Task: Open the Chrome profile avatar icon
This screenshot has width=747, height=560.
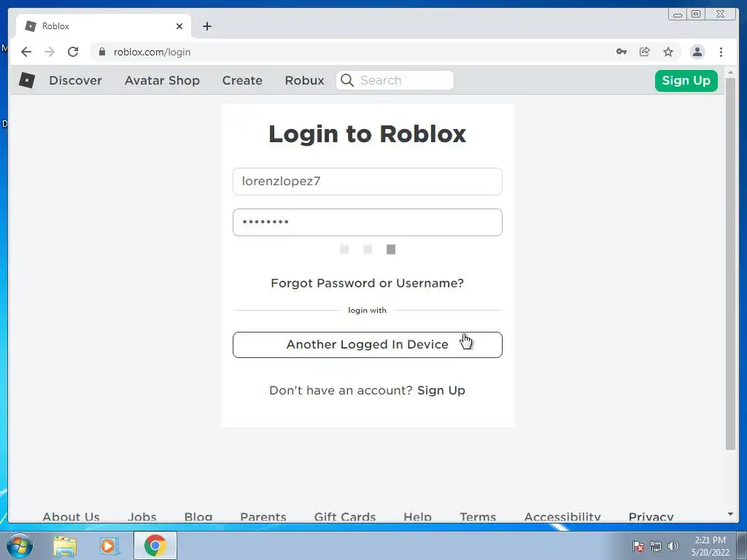Action: (697, 52)
